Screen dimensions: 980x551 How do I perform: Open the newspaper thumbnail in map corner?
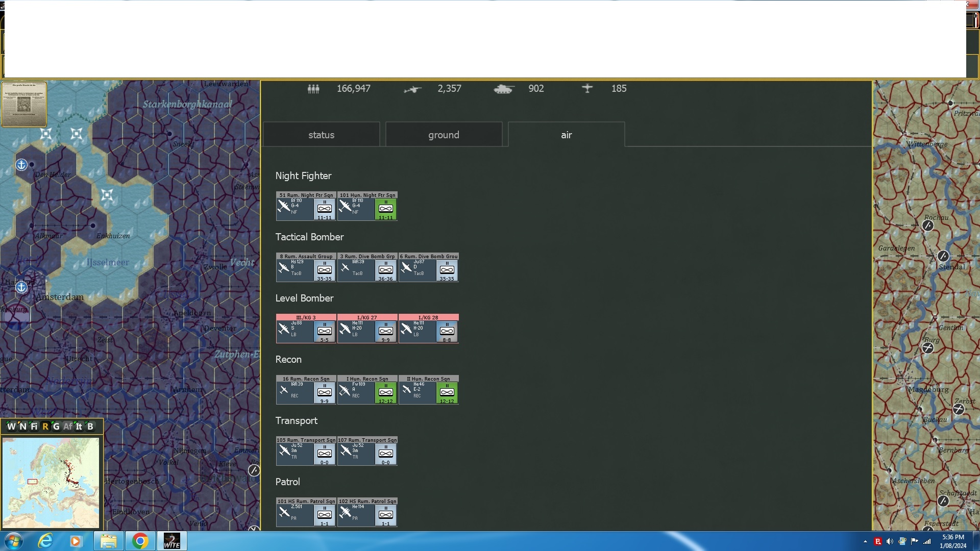24,104
